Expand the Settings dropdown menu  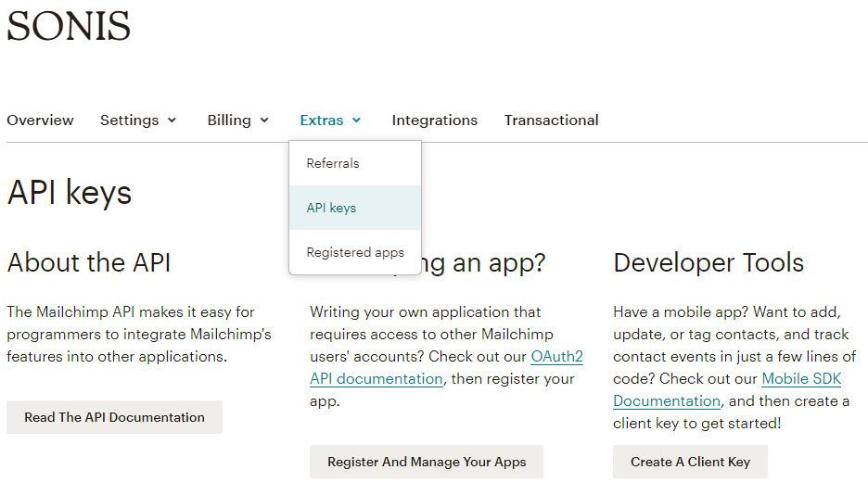138,120
